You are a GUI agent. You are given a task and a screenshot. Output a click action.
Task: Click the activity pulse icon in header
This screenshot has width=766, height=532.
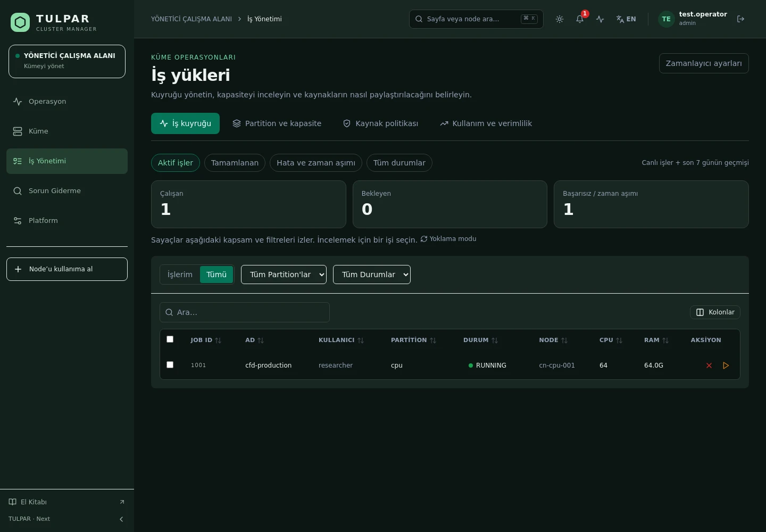click(600, 19)
